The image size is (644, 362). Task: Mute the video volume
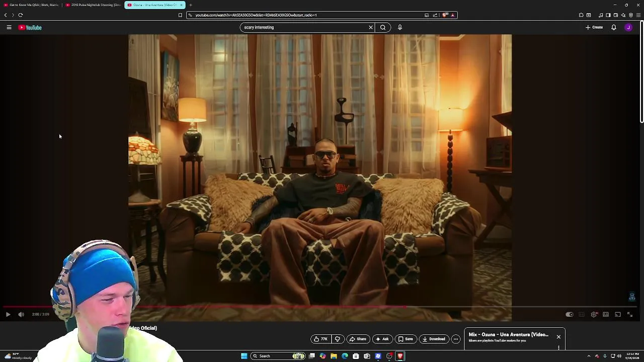tap(21, 315)
